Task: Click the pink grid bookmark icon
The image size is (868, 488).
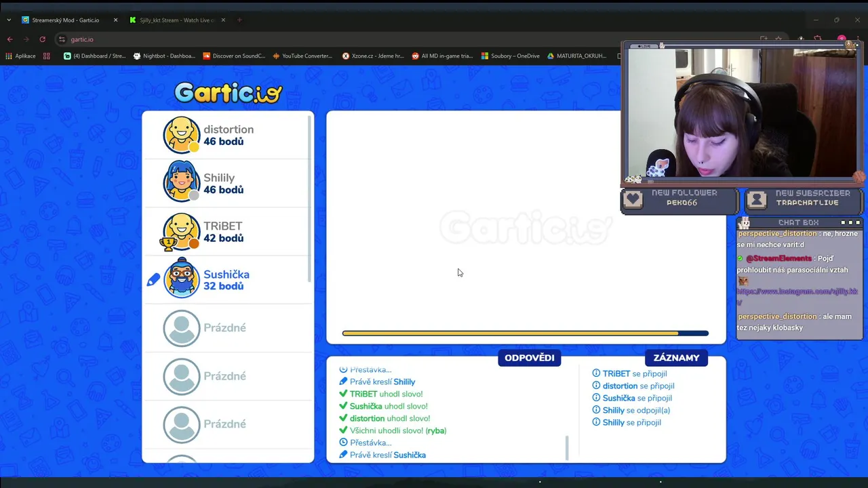Action: click(47, 56)
